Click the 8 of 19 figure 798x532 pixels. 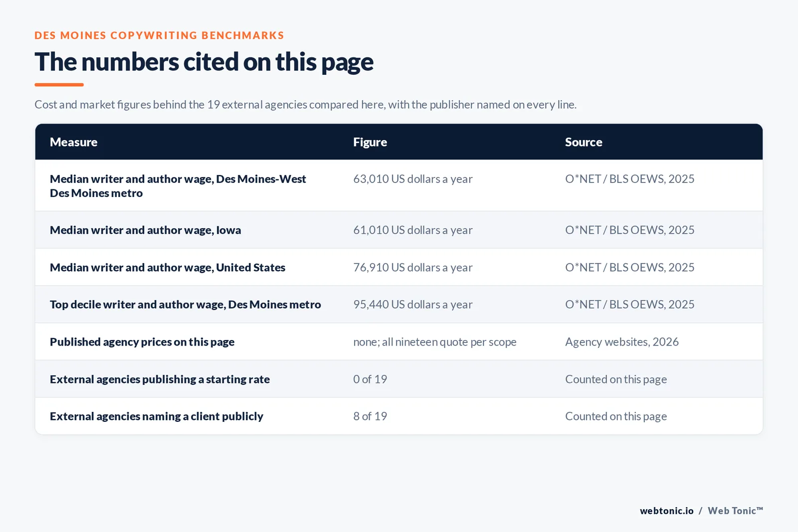point(370,416)
